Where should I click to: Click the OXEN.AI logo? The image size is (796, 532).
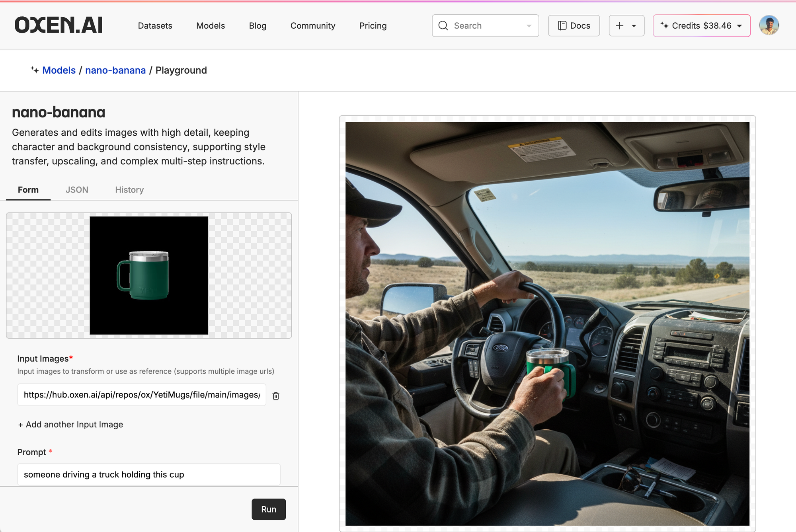coord(59,25)
